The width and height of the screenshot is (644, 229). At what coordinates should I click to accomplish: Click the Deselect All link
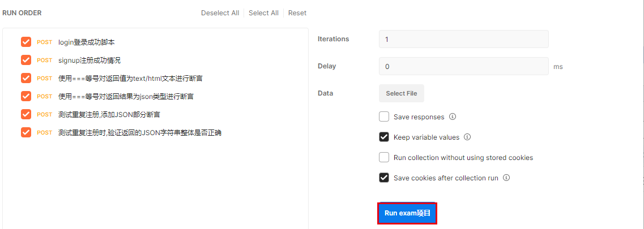click(x=220, y=13)
